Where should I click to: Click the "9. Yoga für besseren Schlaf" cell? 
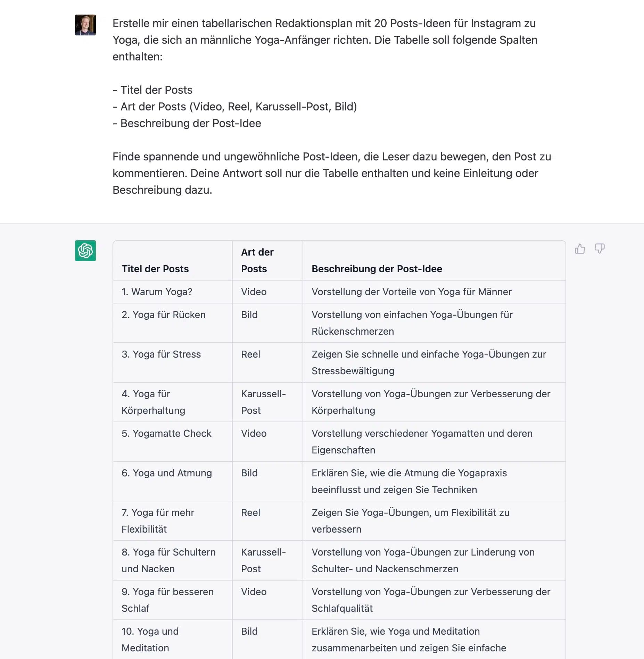click(167, 600)
